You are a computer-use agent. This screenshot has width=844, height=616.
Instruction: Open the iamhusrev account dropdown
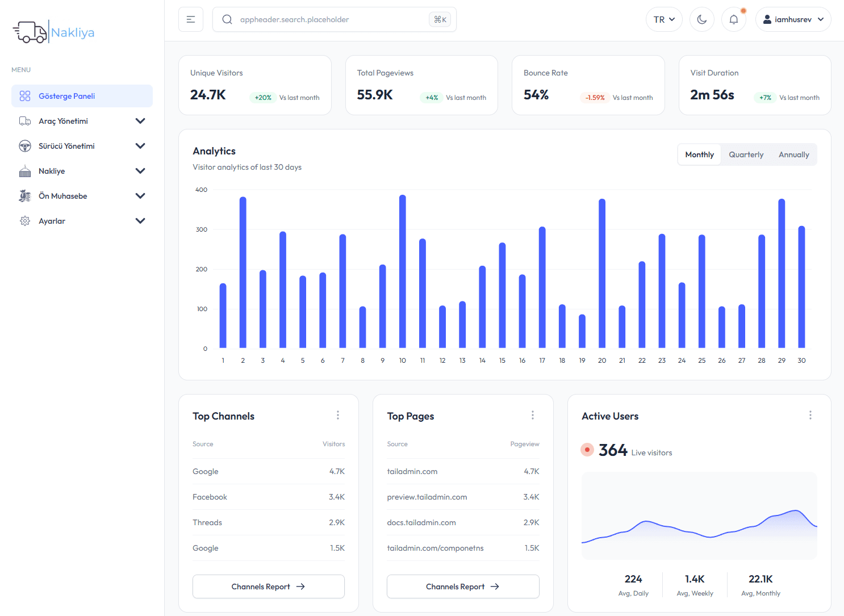click(793, 19)
